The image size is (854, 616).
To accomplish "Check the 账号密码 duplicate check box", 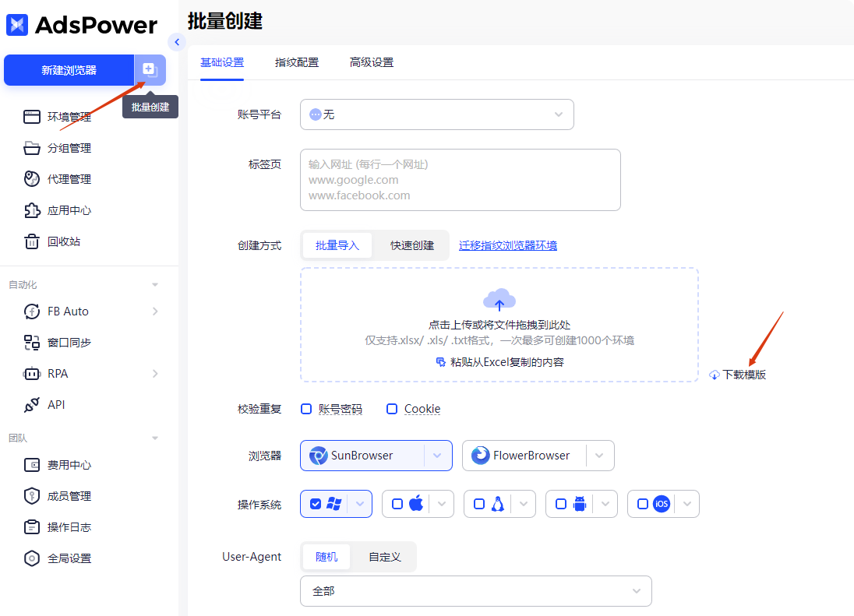I will [x=306, y=409].
